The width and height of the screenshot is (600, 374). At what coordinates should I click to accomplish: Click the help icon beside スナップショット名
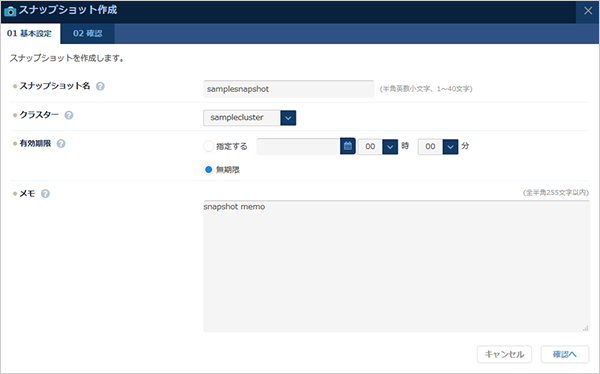(100, 86)
